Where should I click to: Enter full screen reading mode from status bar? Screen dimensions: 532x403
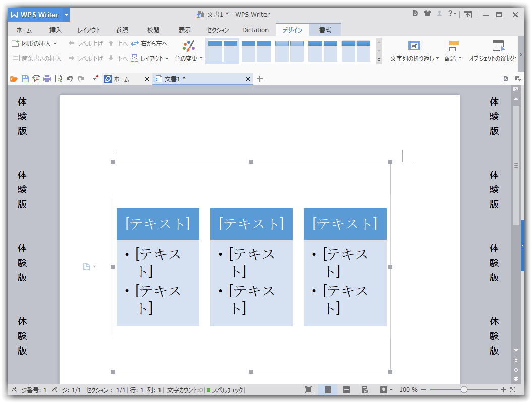coord(309,390)
